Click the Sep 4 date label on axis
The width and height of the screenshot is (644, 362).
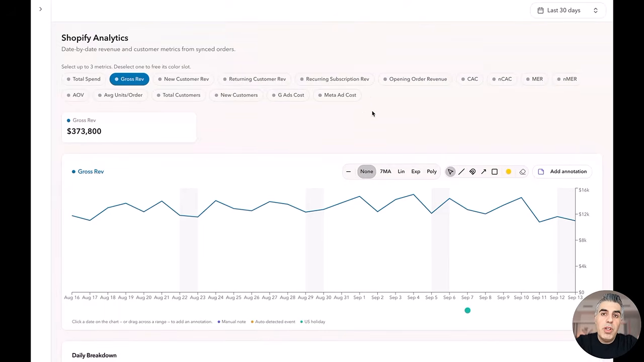coord(414,298)
